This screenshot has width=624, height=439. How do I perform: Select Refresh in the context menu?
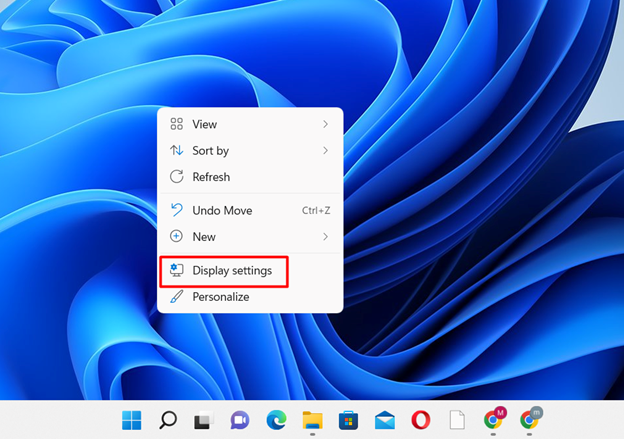point(211,177)
